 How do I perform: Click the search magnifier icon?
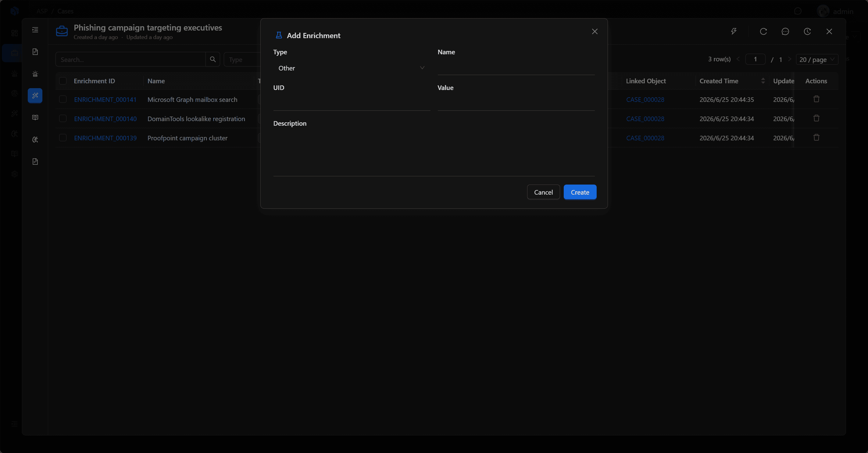[x=213, y=59]
